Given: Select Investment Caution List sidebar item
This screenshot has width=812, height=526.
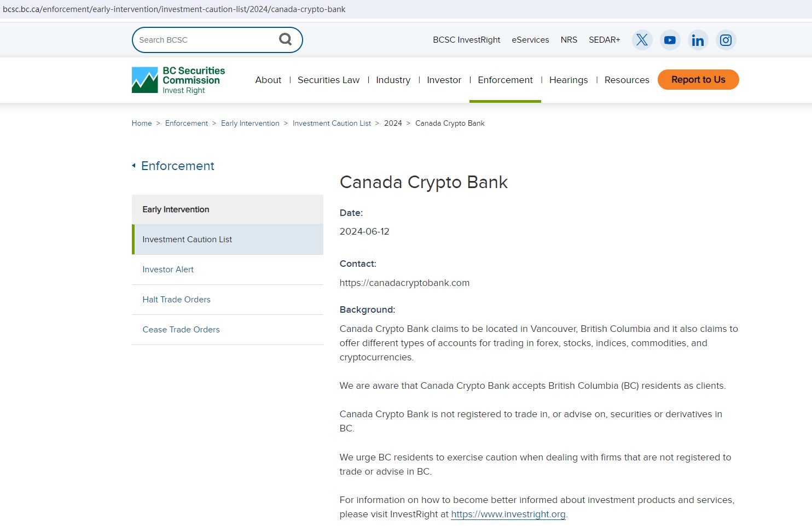Looking at the screenshot, I should (x=228, y=239).
